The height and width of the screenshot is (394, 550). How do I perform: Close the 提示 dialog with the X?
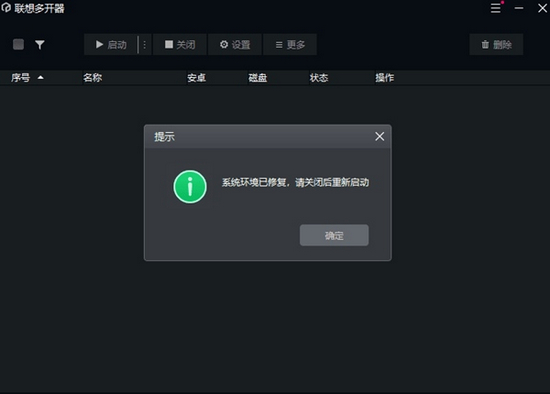click(380, 136)
